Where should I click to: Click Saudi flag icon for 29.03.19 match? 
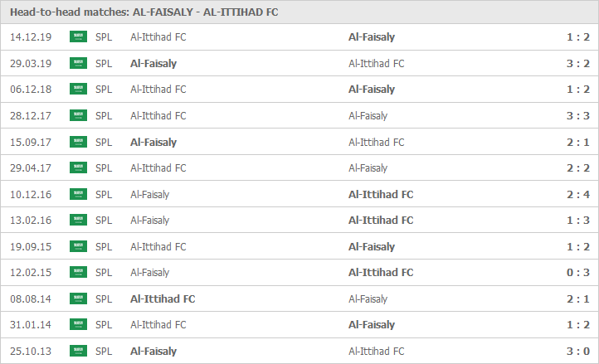[x=78, y=63]
